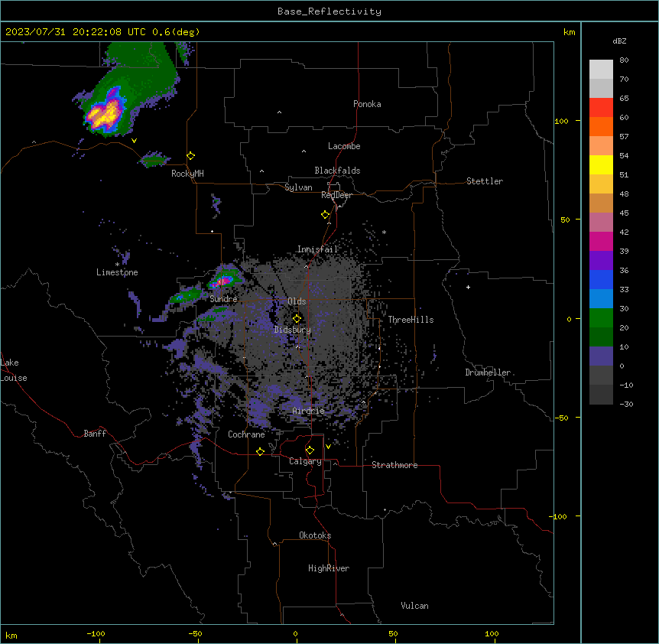Click the ThreeHills label
The height and width of the screenshot is (644, 659).
(411, 320)
